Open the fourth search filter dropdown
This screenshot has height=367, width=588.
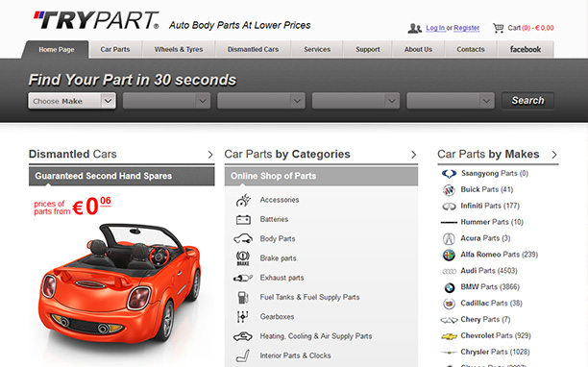(x=355, y=101)
